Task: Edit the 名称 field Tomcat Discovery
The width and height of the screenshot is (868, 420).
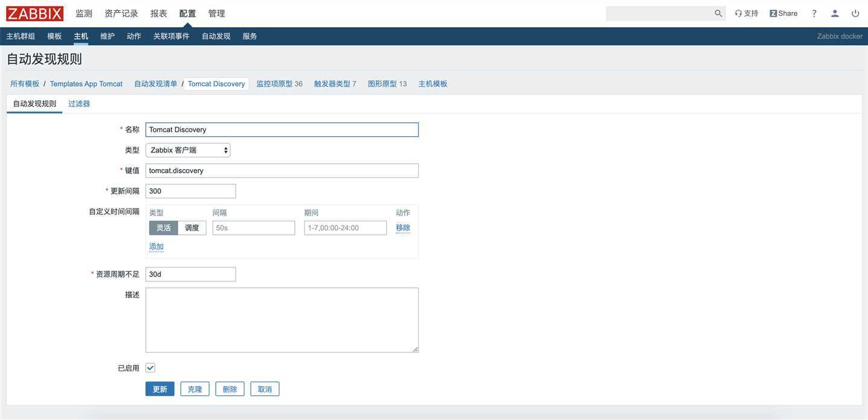Action: pyautogui.click(x=282, y=130)
